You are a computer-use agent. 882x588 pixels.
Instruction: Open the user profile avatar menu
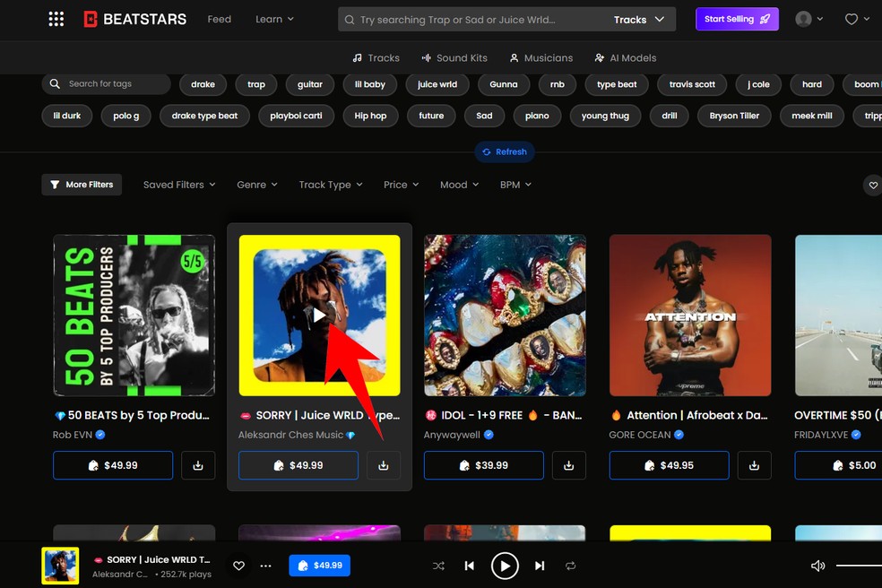tap(808, 19)
